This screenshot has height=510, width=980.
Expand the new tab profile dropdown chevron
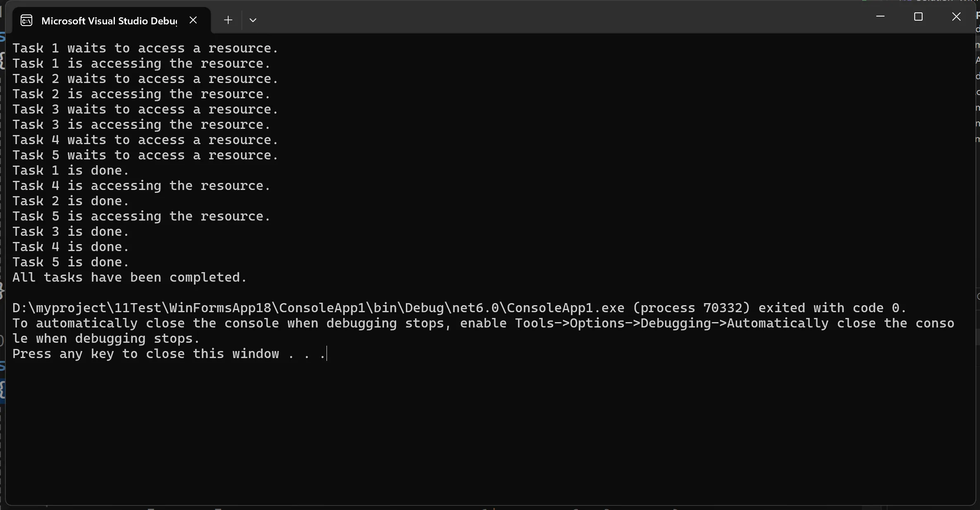(253, 20)
